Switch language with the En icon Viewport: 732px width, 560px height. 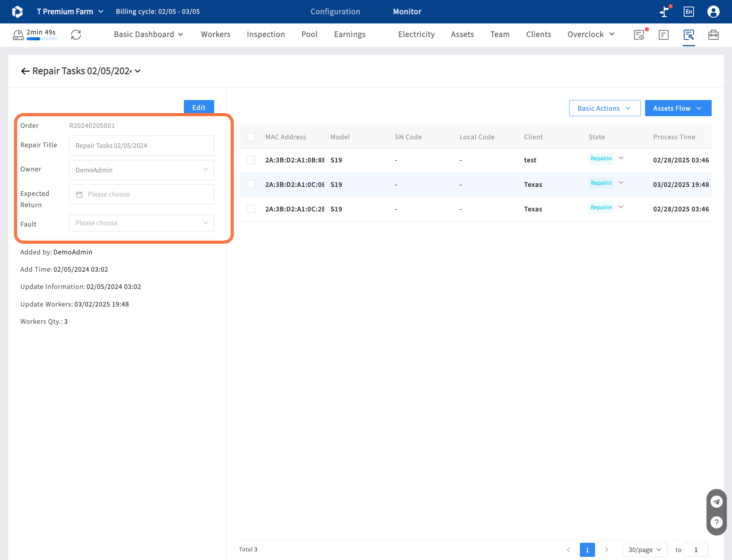pyautogui.click(x=689, y=12)
